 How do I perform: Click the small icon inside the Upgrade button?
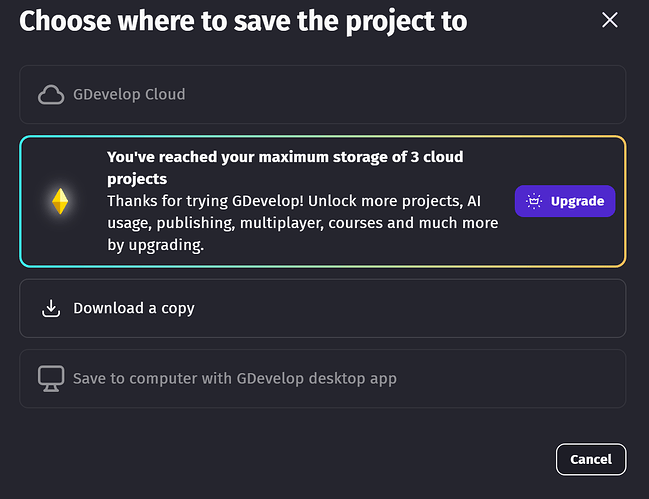click(x=534, y=201)
